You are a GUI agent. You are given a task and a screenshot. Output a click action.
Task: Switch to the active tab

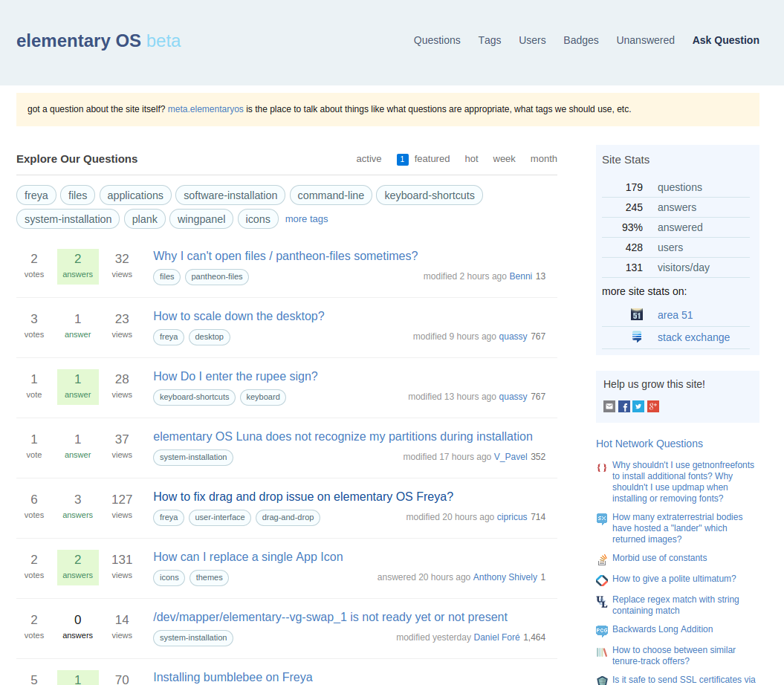coord(369,159)
